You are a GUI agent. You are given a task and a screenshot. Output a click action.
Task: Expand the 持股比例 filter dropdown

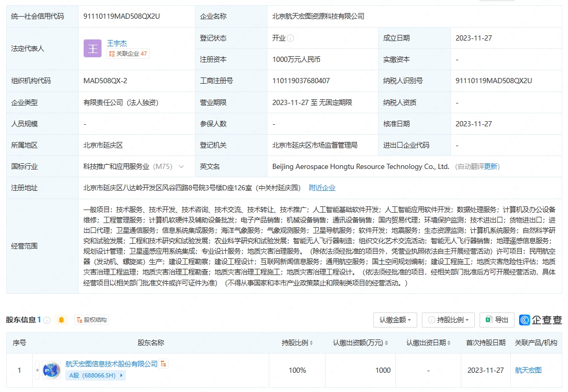pyautogui.click(x=448, y=320)
